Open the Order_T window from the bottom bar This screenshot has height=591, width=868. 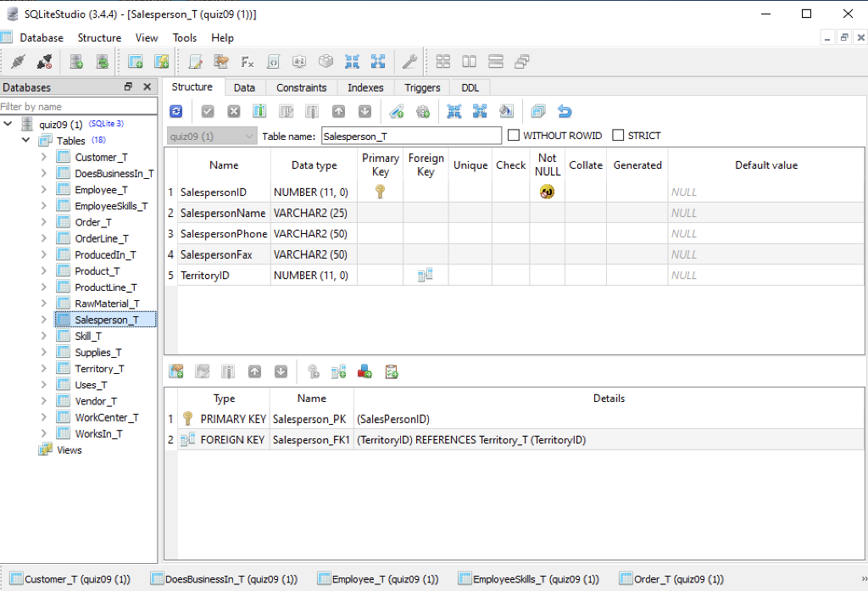(671, 577)
